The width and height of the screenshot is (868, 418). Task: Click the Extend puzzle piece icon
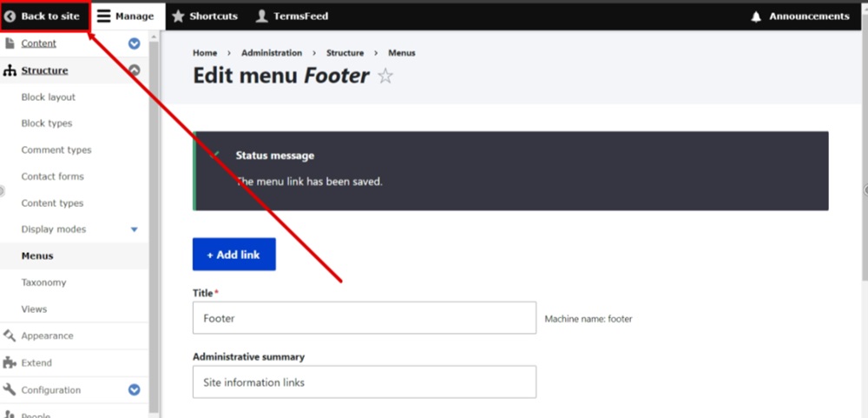click(10, 362)
